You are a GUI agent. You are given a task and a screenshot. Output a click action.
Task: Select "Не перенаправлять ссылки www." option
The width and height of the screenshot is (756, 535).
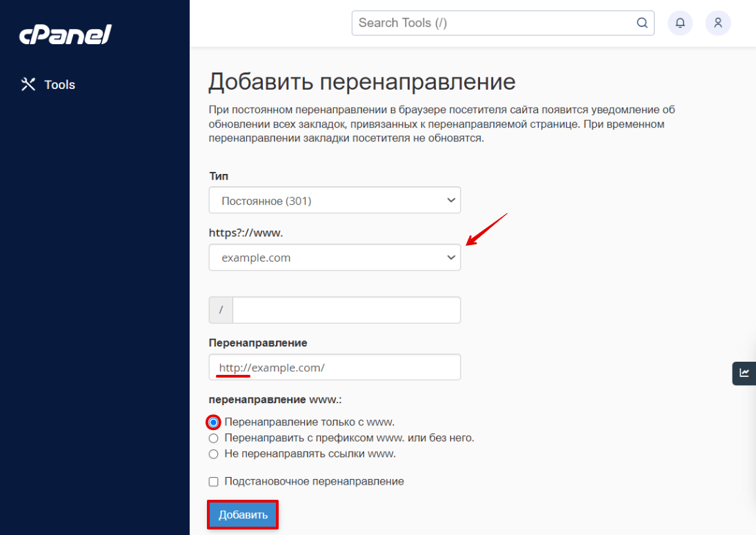tap(214, 454)
